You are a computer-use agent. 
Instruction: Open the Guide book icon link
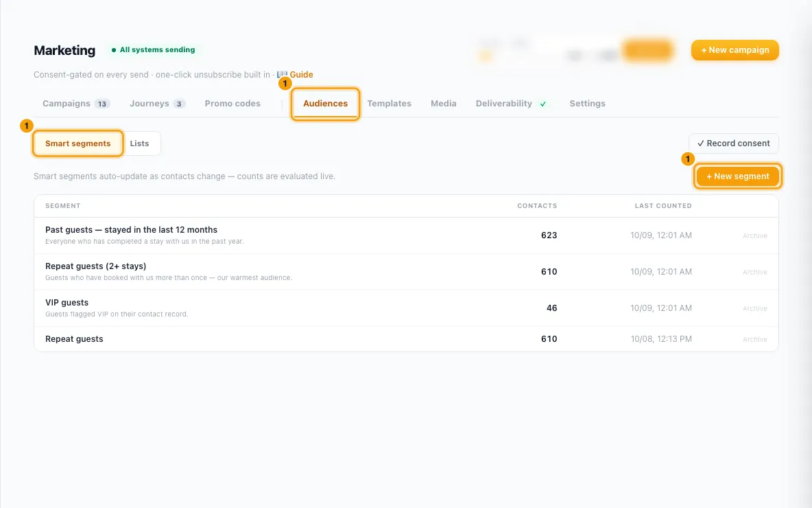coord(282,75)
